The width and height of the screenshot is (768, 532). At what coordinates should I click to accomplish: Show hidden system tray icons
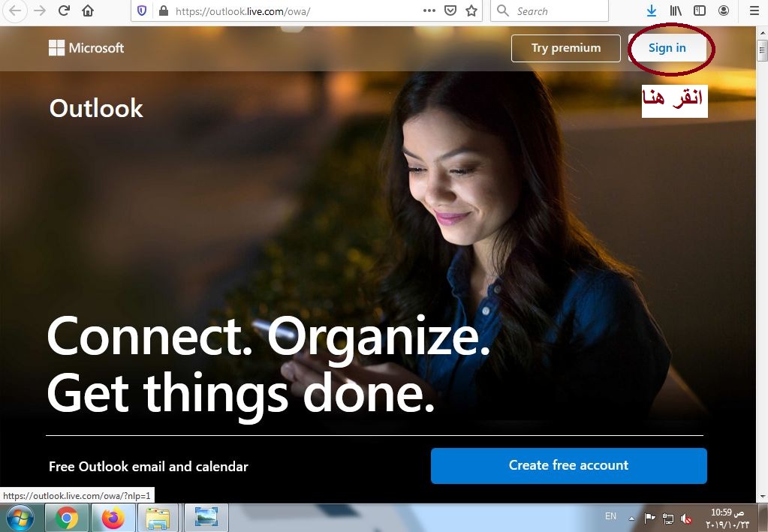(632, 518)
